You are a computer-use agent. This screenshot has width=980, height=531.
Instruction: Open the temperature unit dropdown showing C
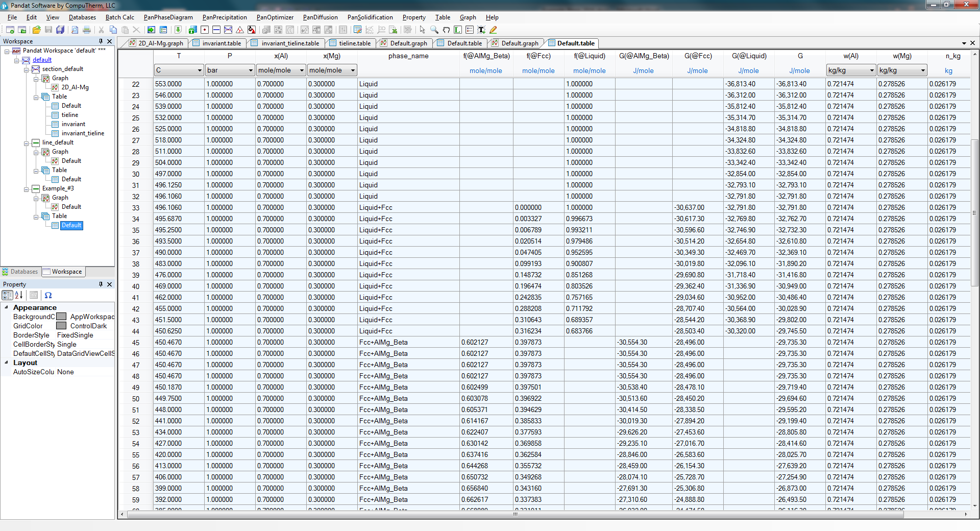[x=199, y=70]
